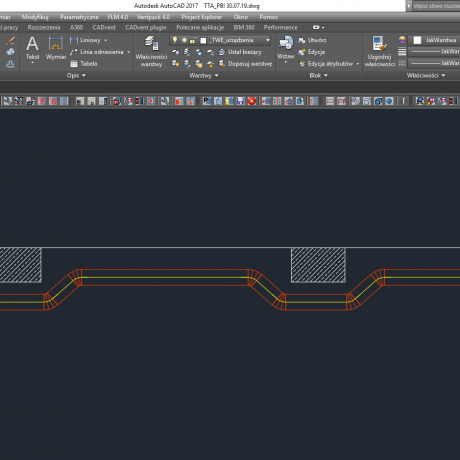Expand the Opis panel arrow
This screenshot has width=460, height=460.
(x=84, y=75)
